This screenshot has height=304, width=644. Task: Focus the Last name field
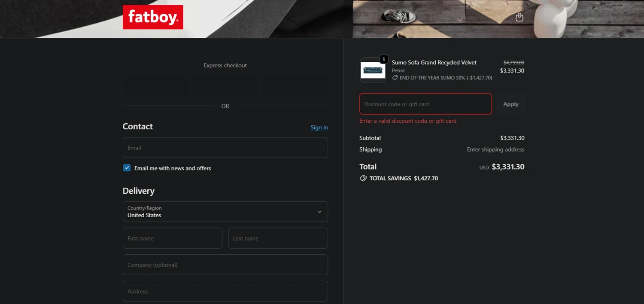[278, 238]
